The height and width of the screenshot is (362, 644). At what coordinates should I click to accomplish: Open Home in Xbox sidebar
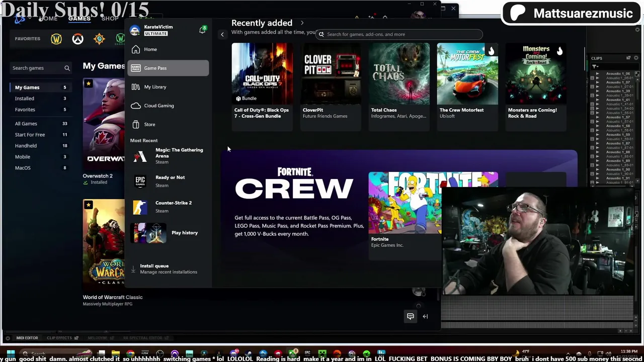168,49
